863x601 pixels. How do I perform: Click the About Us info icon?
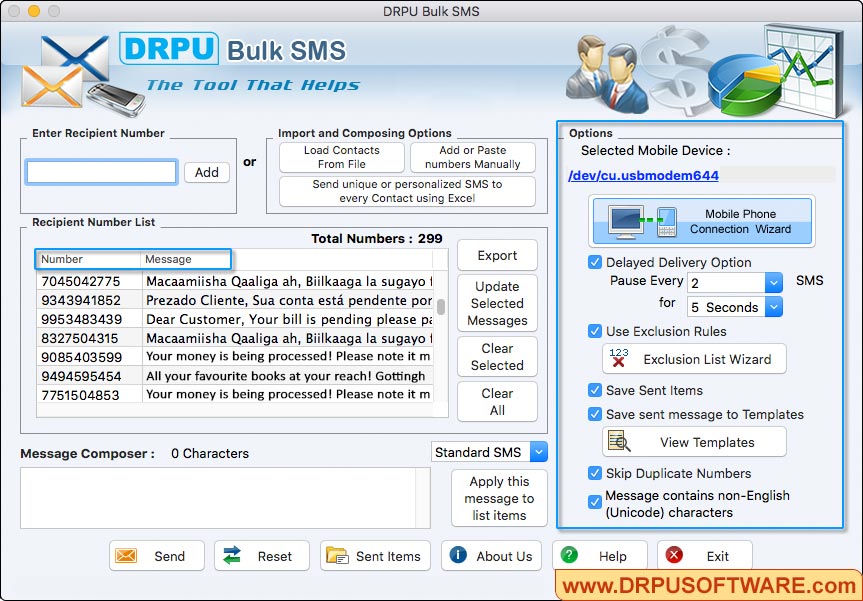(x=461, y=555)
